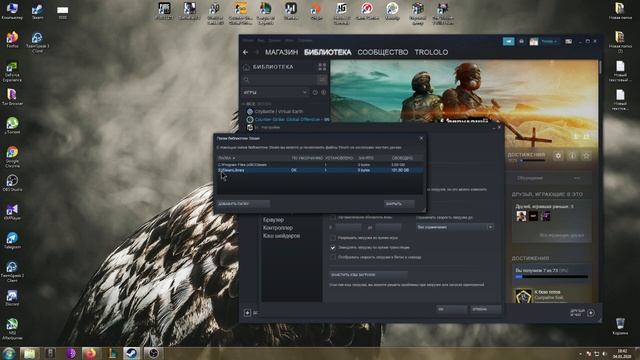The image size is (640, 360).
Task: Open the Recycle Bin (Корзина) on desktop
Action: (620, 326)
